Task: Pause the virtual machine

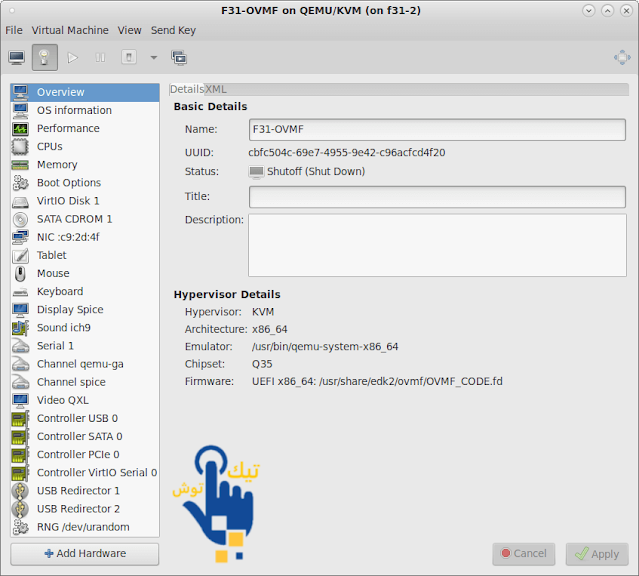Action: [x=100, y=57]
